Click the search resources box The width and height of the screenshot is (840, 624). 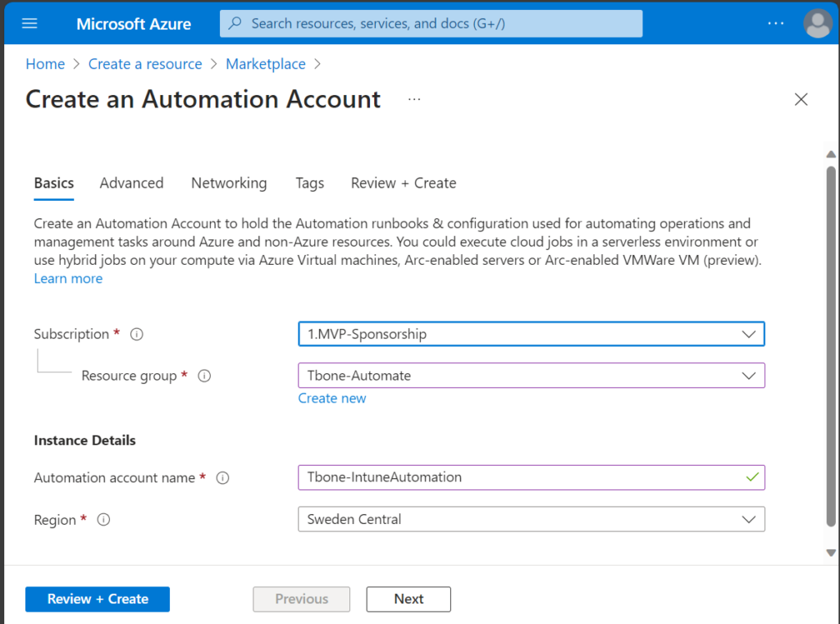431,24
